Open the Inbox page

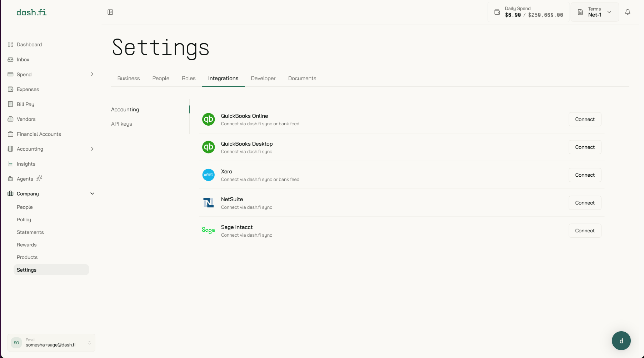pos(23,60)
